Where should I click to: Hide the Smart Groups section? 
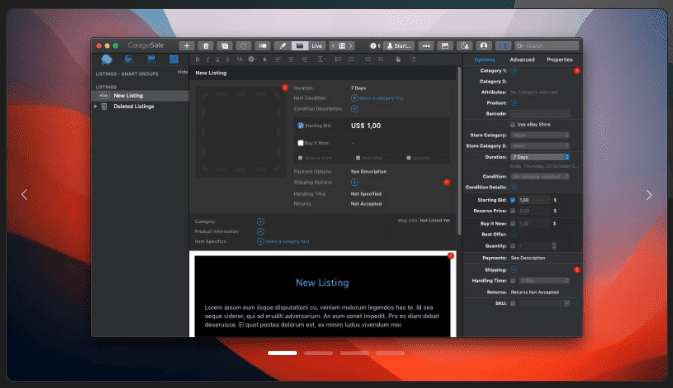(182, 72)
